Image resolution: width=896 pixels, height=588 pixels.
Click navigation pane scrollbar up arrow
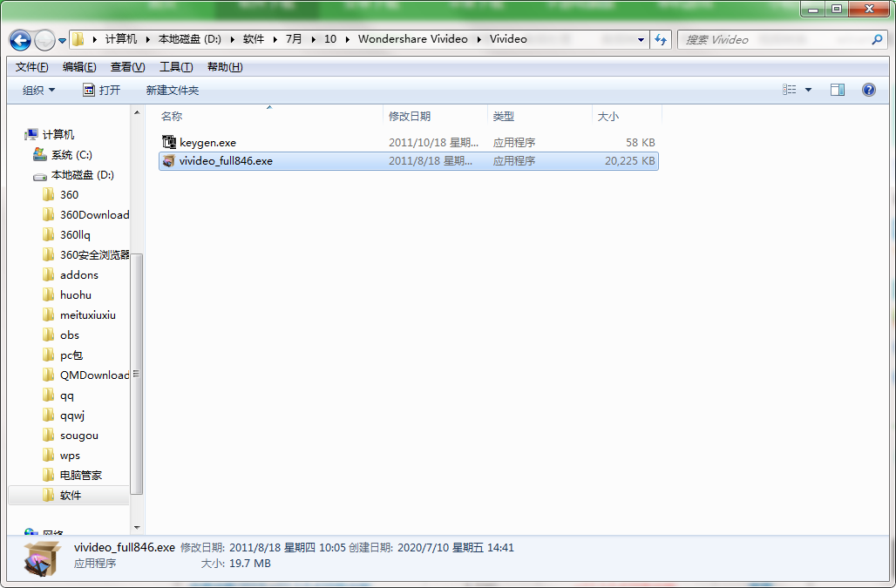click(x=137, y=112)
